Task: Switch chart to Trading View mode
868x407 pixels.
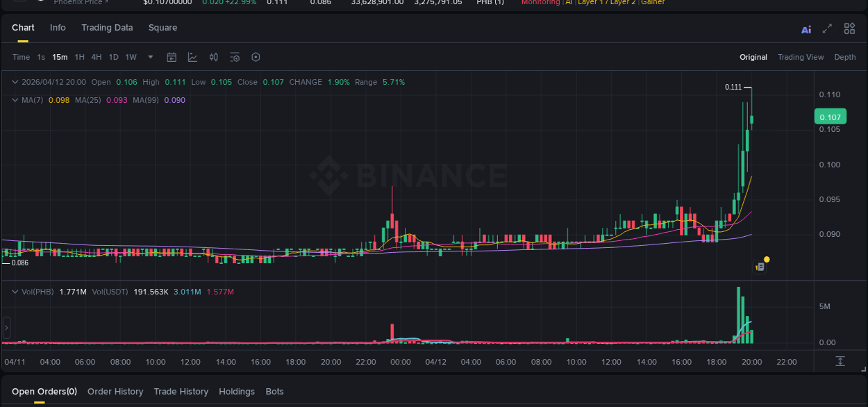Action: (x=801, y=57)
